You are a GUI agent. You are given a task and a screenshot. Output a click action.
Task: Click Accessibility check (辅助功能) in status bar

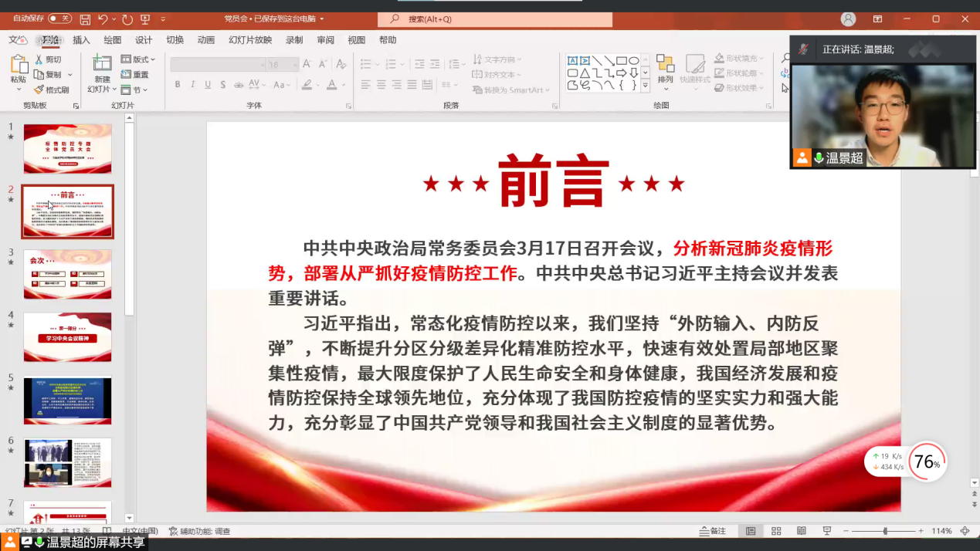click(200, 531)
